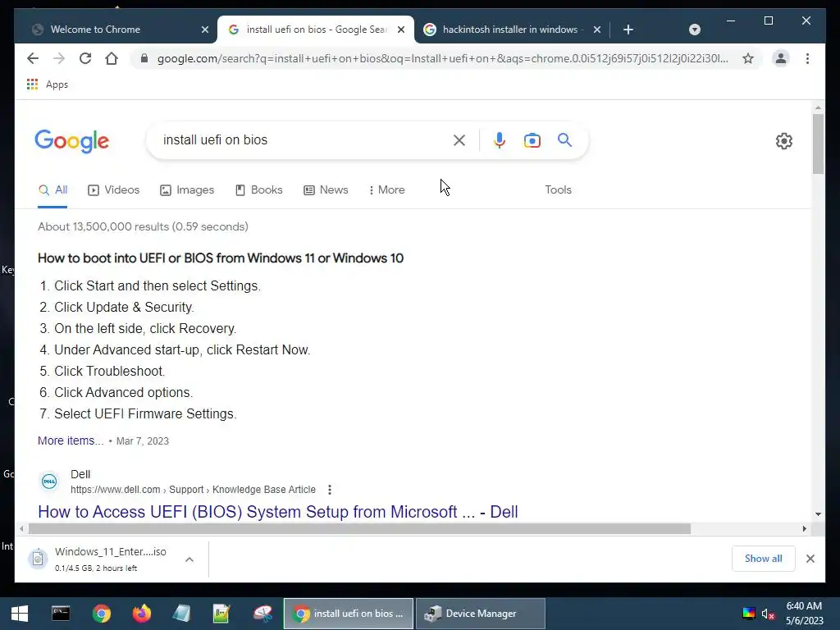Open the clock showing 6:40 AM
The height and width of the screenshot is (630, 840).
click(x=804, y=614)
